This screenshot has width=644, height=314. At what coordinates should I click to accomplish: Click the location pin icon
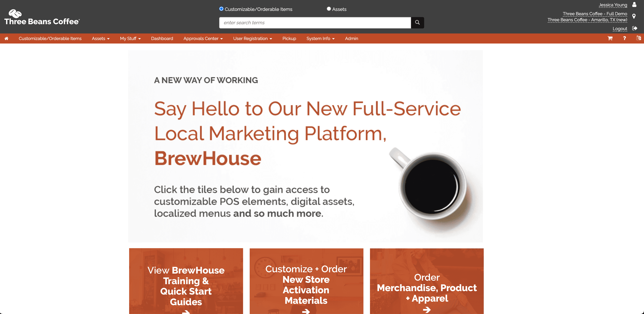(x=634, y=16)
